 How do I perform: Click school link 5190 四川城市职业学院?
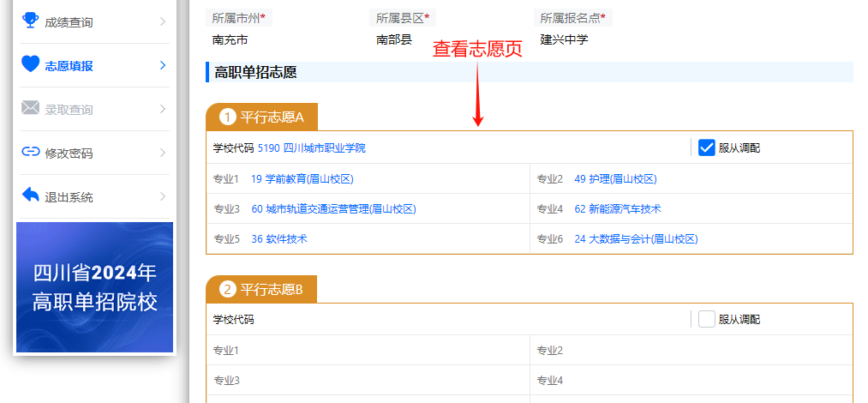point(311,148)
